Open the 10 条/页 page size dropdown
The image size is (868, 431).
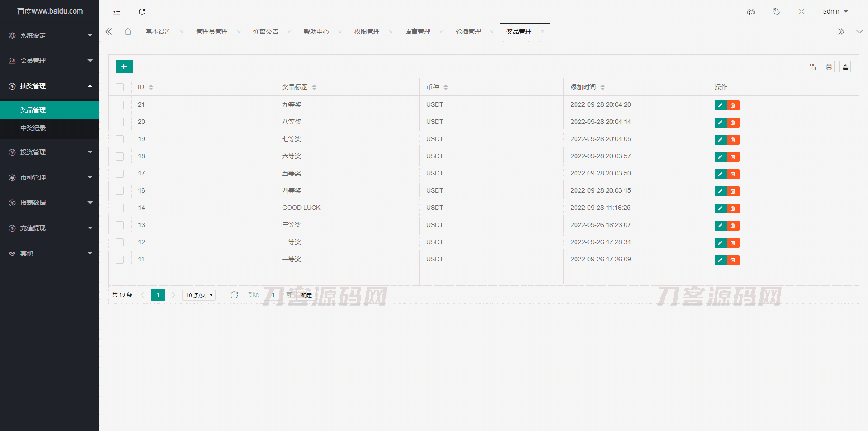198,294
